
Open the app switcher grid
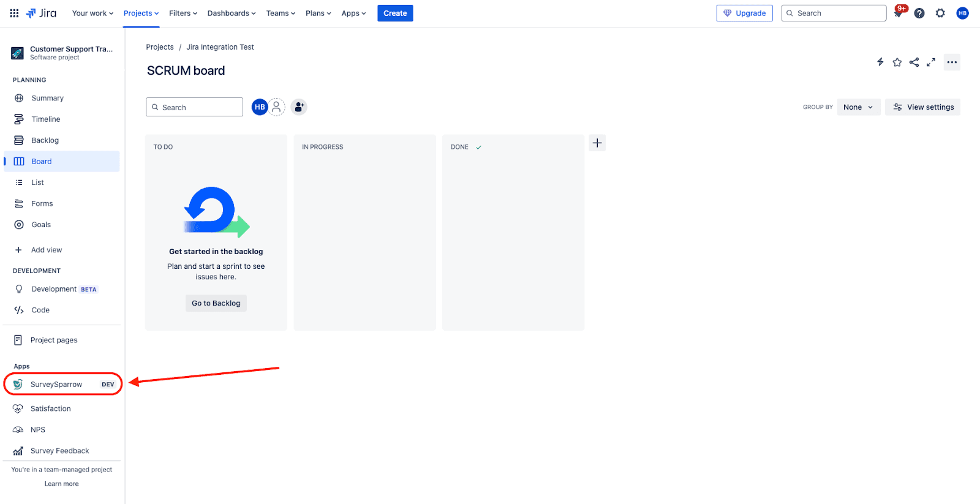pos(14,13)
